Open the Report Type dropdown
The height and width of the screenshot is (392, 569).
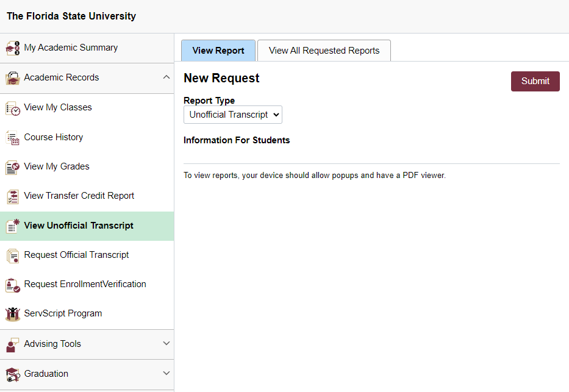pos(232,115)
